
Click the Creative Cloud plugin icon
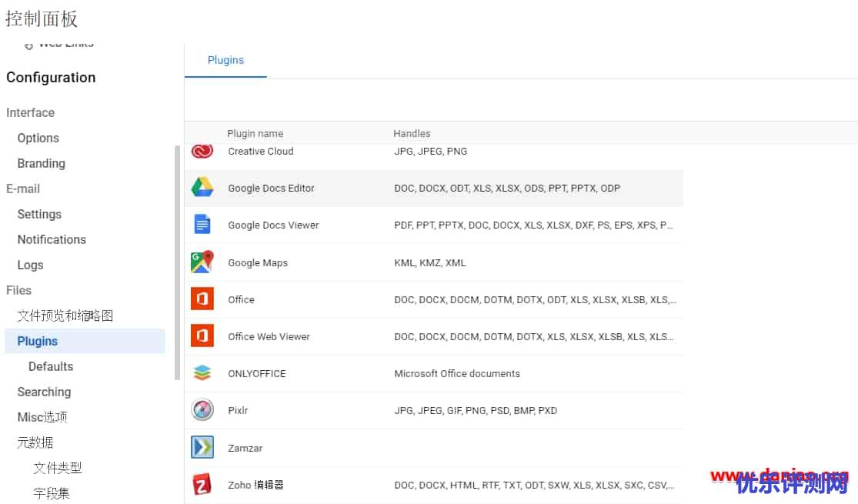point(202,152)
